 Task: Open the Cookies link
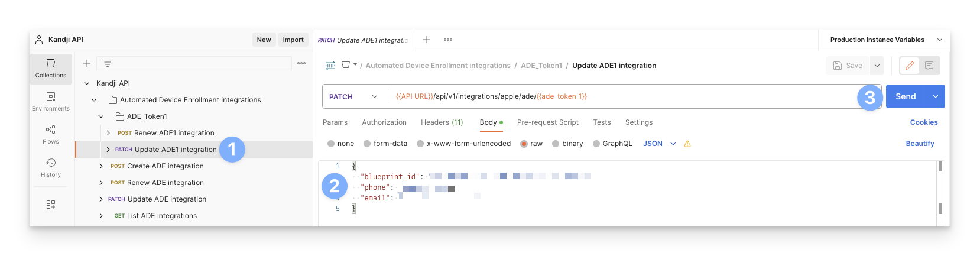(x=924, y=122)
